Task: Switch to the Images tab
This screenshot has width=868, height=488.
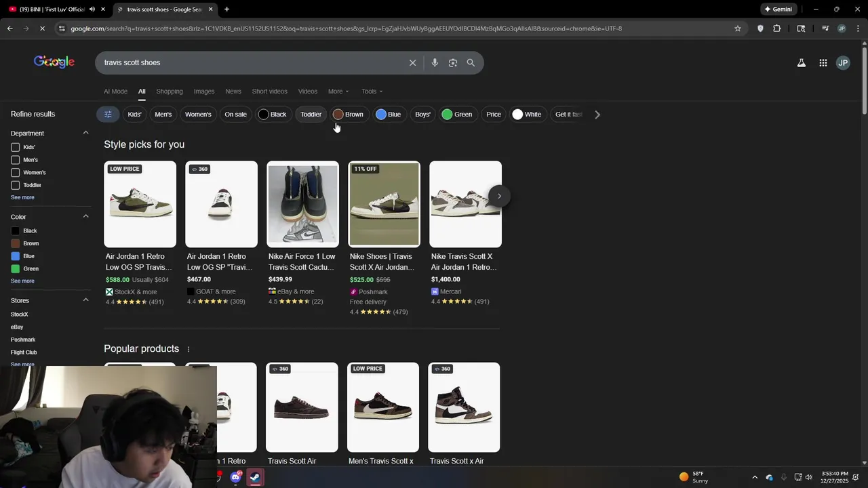Action: coord(204,91)
